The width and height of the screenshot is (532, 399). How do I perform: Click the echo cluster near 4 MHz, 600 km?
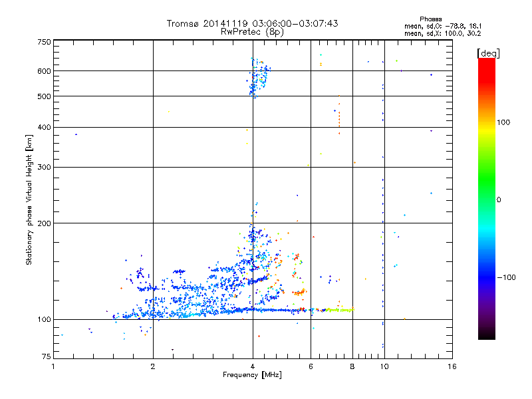258,76
